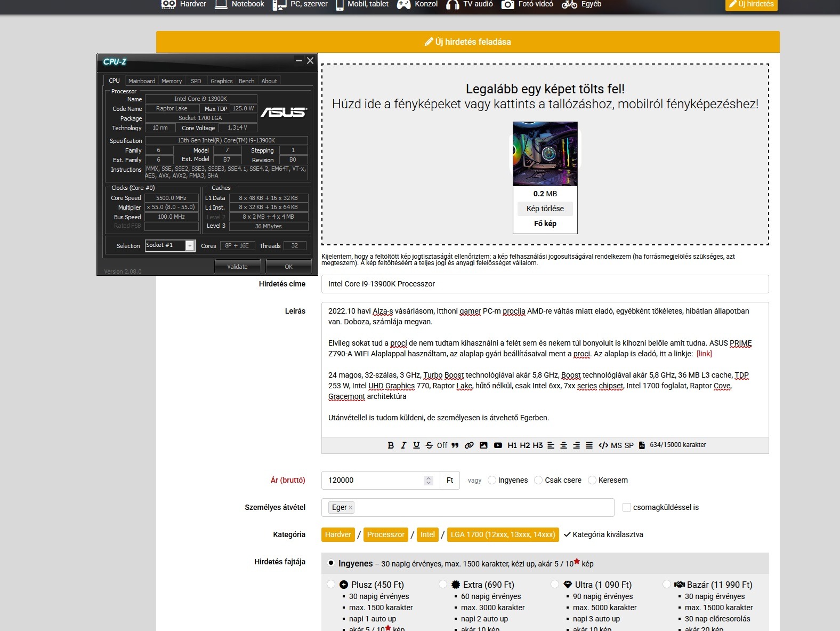Click inside the Leírás description text area
Viewport: 840px width, 631px height.
point(545,370)
